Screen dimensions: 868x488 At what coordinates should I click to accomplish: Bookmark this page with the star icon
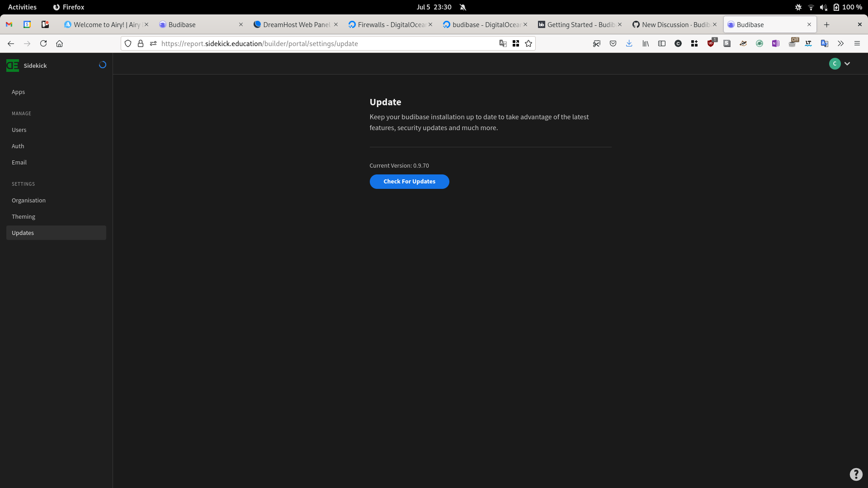528,43
